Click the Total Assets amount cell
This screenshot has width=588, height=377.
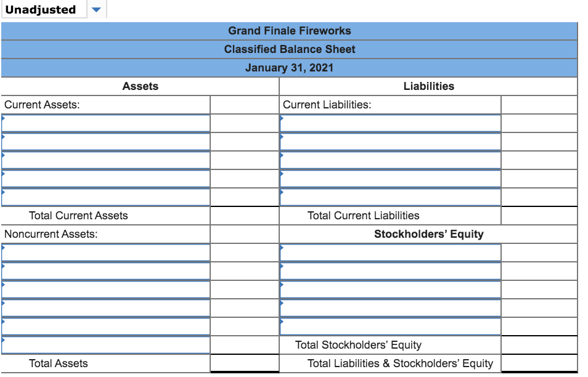point(244,363)
